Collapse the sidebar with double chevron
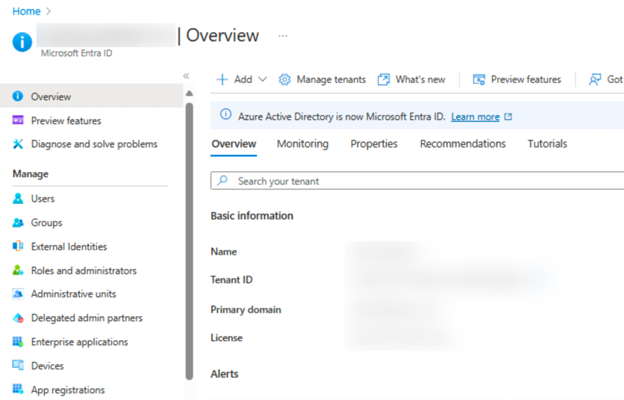Screen dimensions: 624x400 pos(186,76)
